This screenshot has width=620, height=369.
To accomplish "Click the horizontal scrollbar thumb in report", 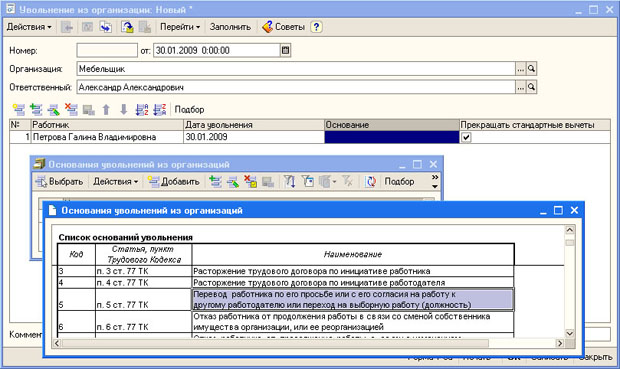I will [x=275, y=343].
